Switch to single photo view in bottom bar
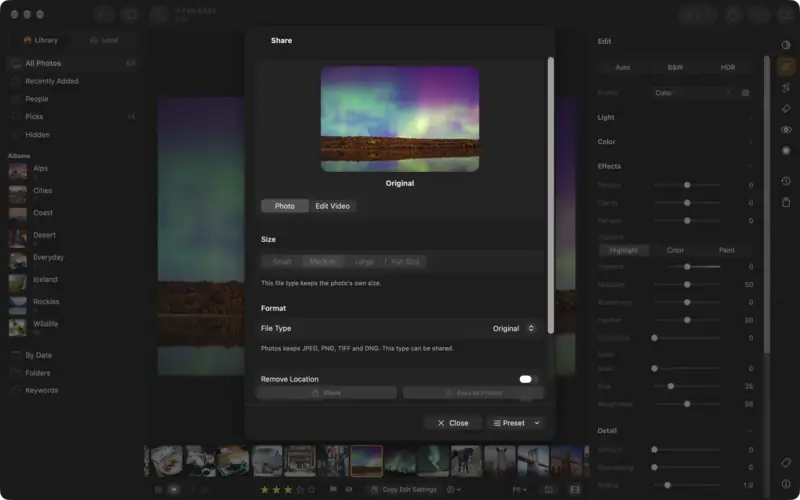Image resolution: width=800 pixels, height=500 pixels. click(174, 489)
